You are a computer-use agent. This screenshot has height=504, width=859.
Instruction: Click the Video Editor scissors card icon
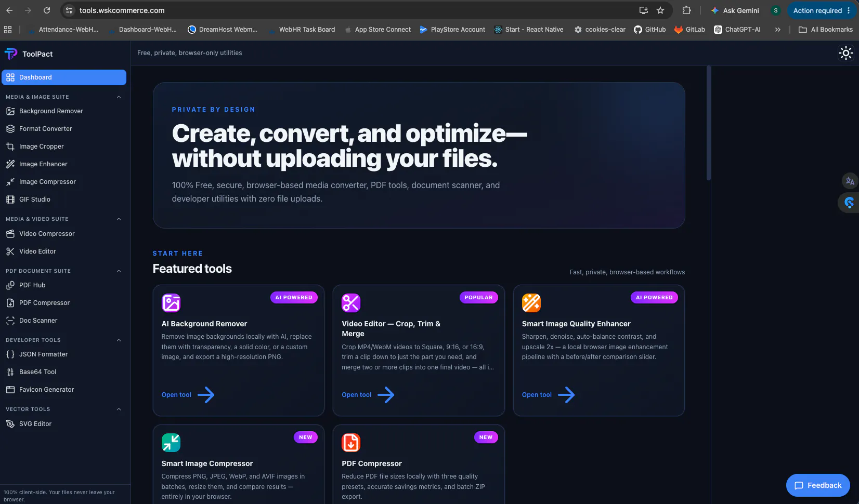[x=351, y=302]
